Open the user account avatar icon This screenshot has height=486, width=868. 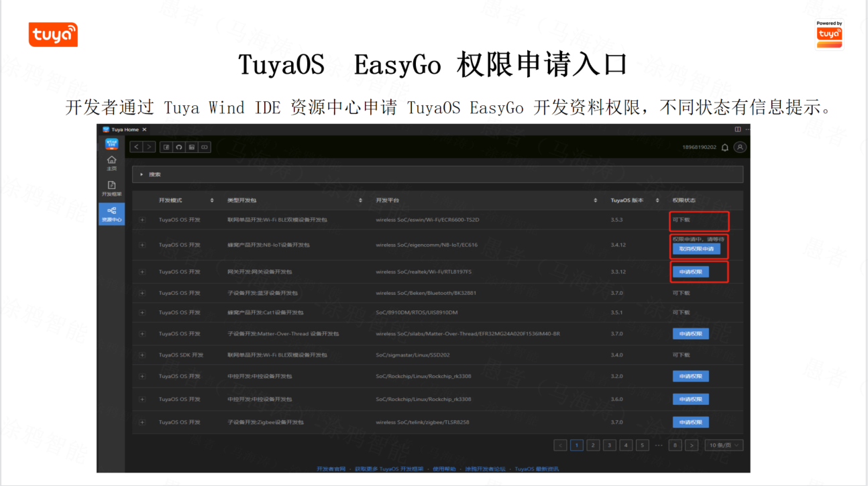tap(740, 147)
